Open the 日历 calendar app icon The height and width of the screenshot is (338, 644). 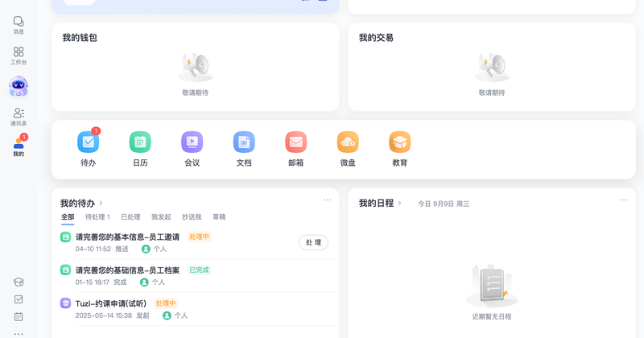coord(140,142)
